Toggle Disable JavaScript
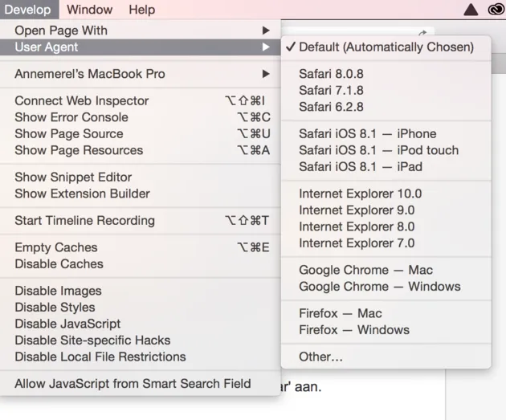 pyautogui.click(x=140, y=324)
